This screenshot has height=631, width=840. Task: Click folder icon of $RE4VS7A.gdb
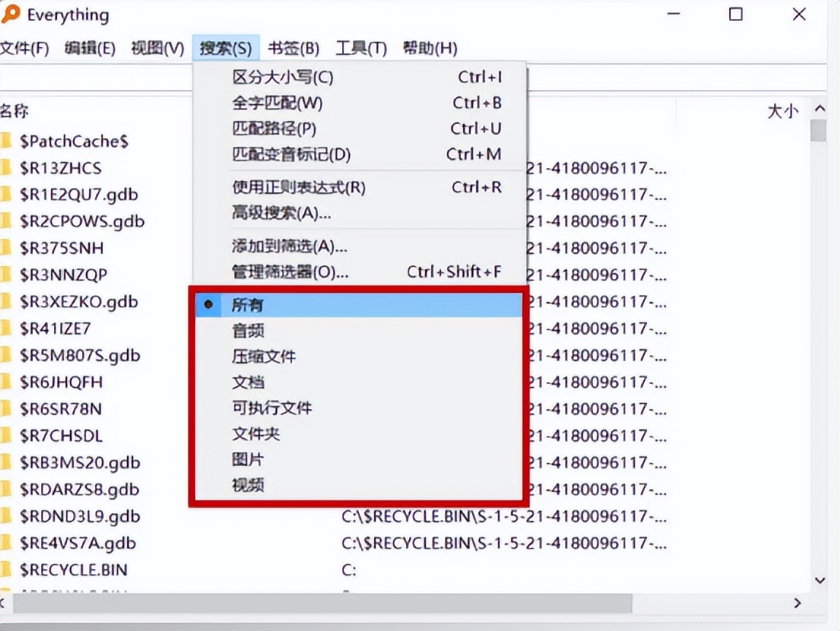click(5, 543)
